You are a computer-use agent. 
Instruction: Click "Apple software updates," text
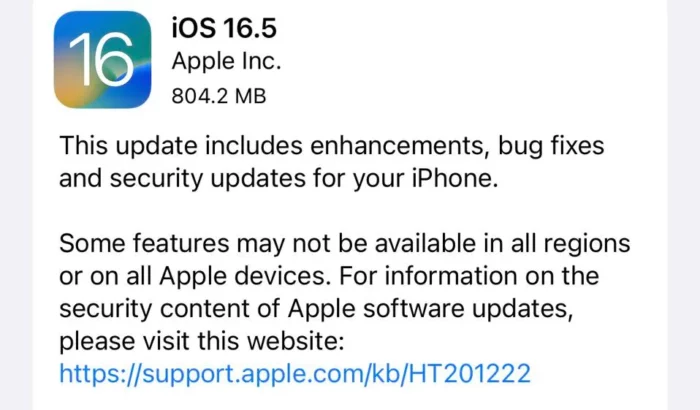pos(430,309)
